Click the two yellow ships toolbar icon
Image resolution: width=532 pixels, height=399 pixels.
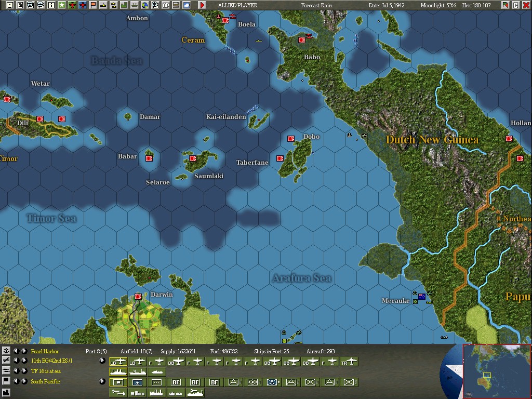coord(114,5)
